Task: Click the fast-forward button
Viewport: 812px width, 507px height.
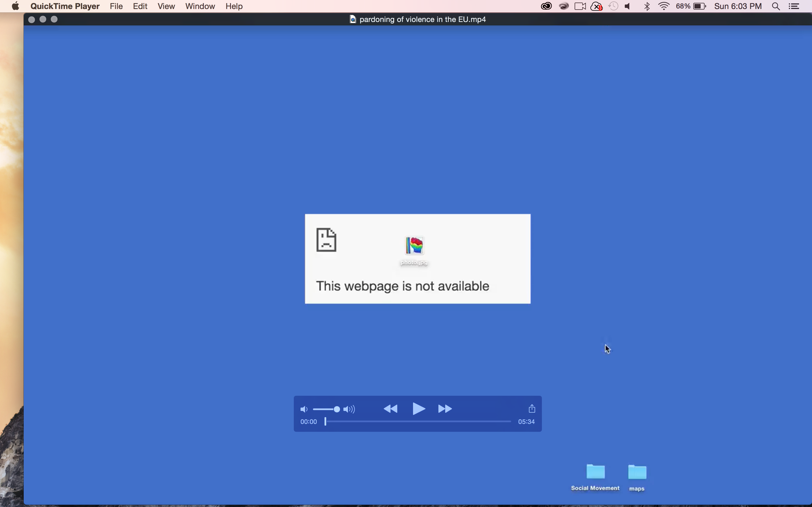Action: 445,409
